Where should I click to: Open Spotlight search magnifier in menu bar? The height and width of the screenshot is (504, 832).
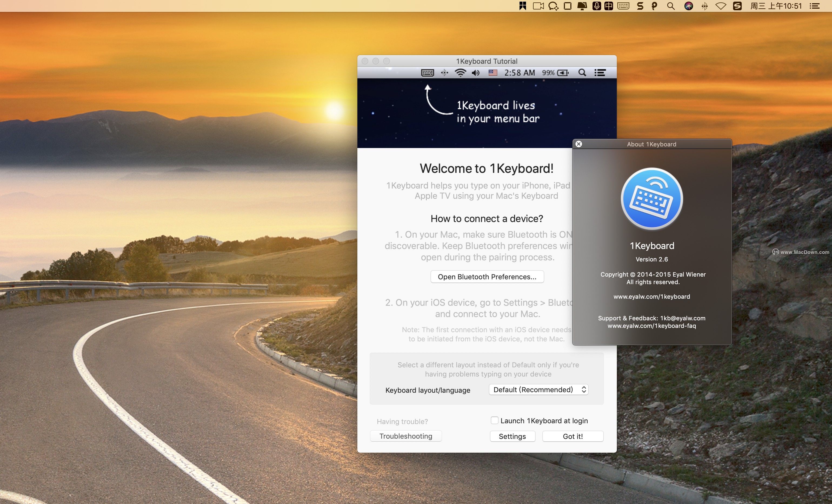(x=671, y=6)
